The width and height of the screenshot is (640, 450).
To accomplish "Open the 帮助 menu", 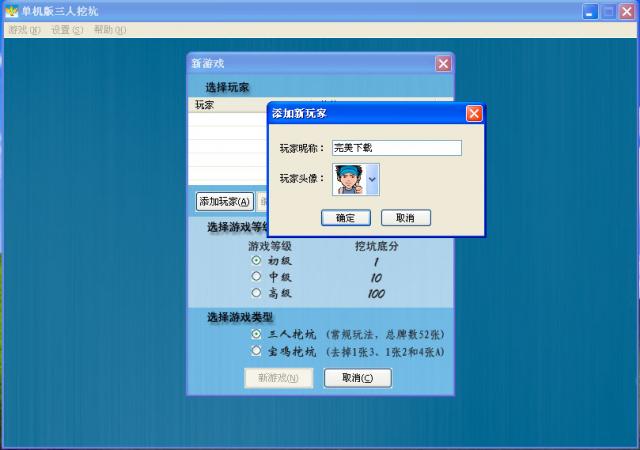I will (x=109, y=30).
